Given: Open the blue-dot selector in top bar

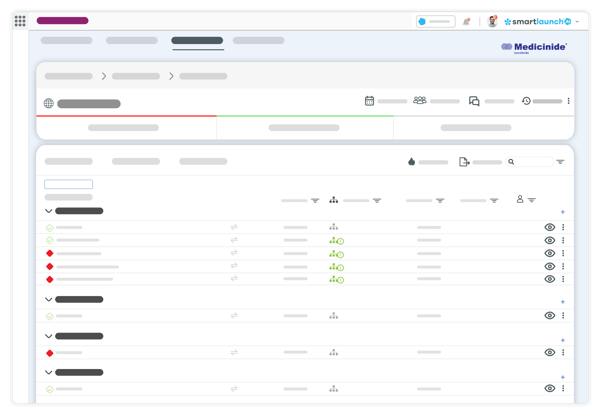Looking at the screenshot, I should pyautogui.click(x=436, y=21).
